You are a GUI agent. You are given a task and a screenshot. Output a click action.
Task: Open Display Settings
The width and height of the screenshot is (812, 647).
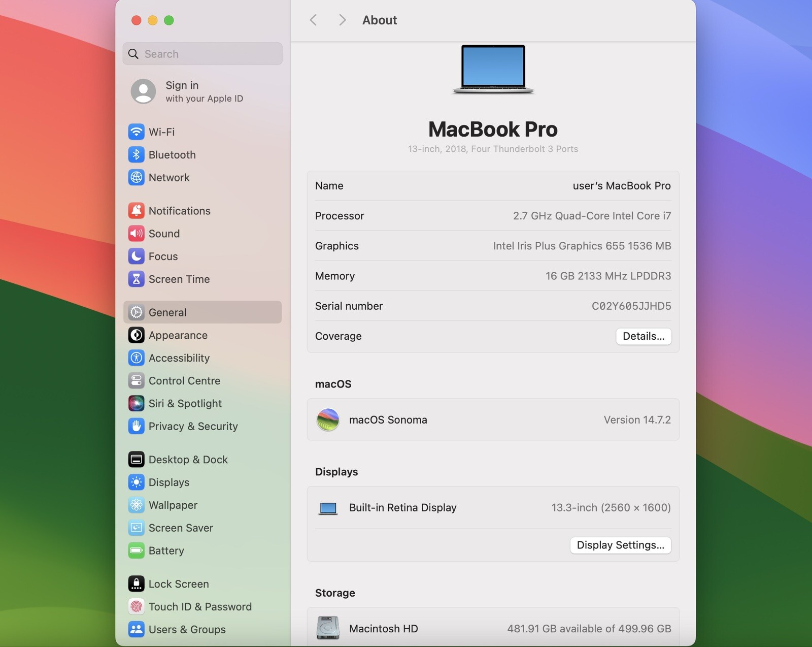pyautogui.click(x=621, y=545)
